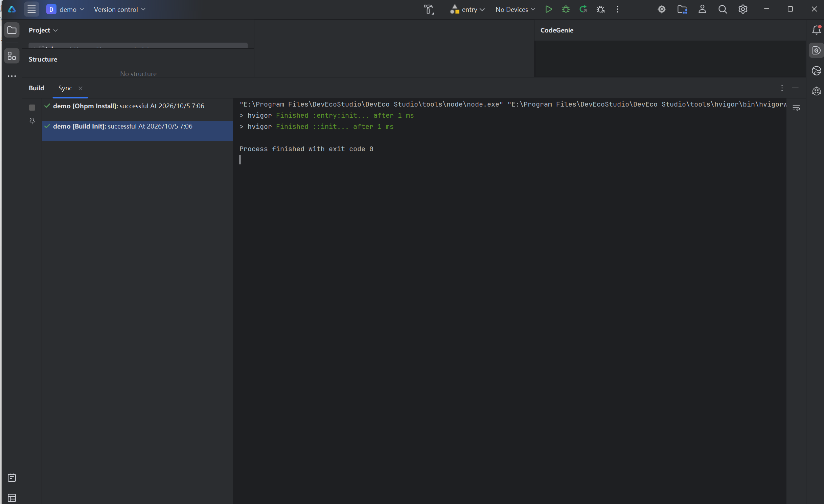Viewport: 824px width, 504px height.
Task: Open the CodeGenie sidebar icon
Action: point(816,51)
